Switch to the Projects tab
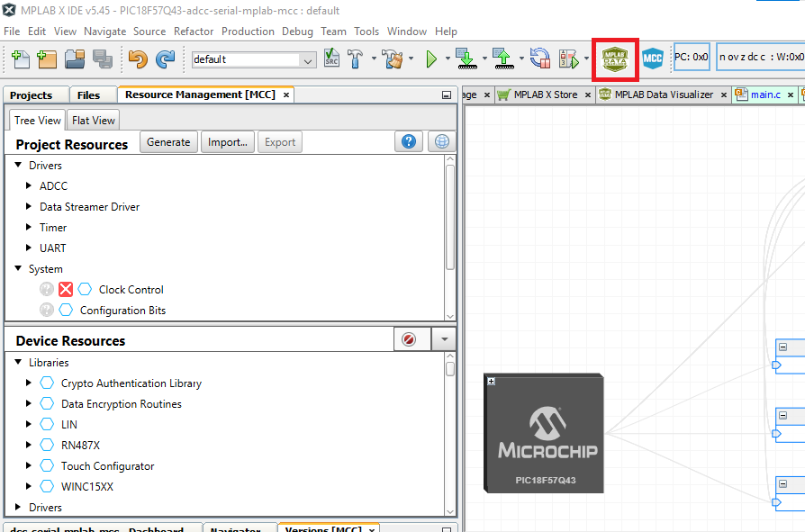Screen dimensions: 805x532 (x=31, y=95)
